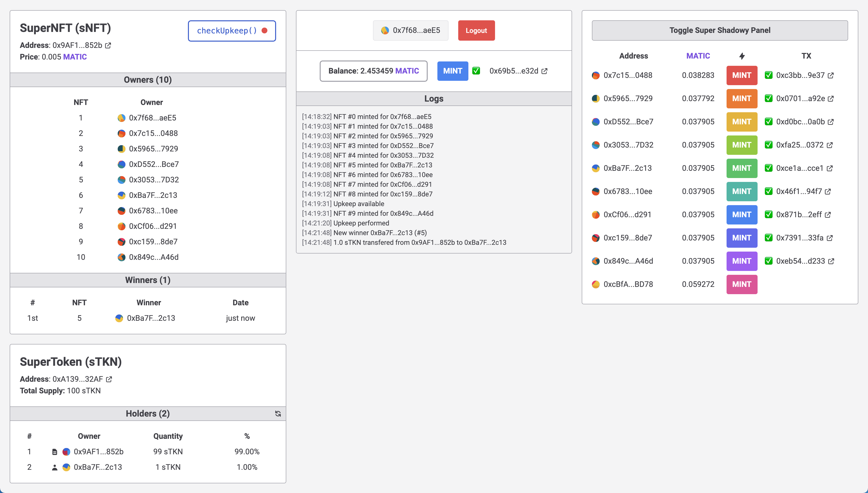Click the Logs section header
Screen dimensions: 868x493
[x=434, y=98]
